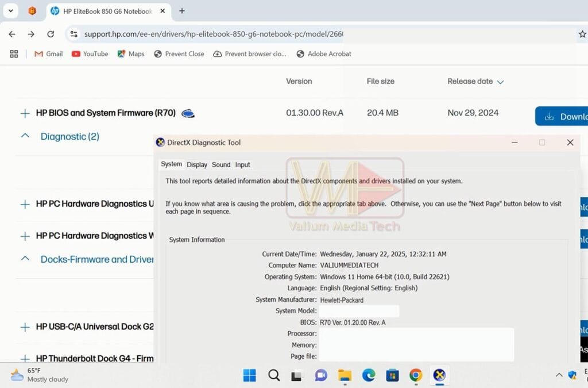This screenshot has width=588, height=388.
Task: Download the HP BIOS firmware
Action: click(562, 116)
